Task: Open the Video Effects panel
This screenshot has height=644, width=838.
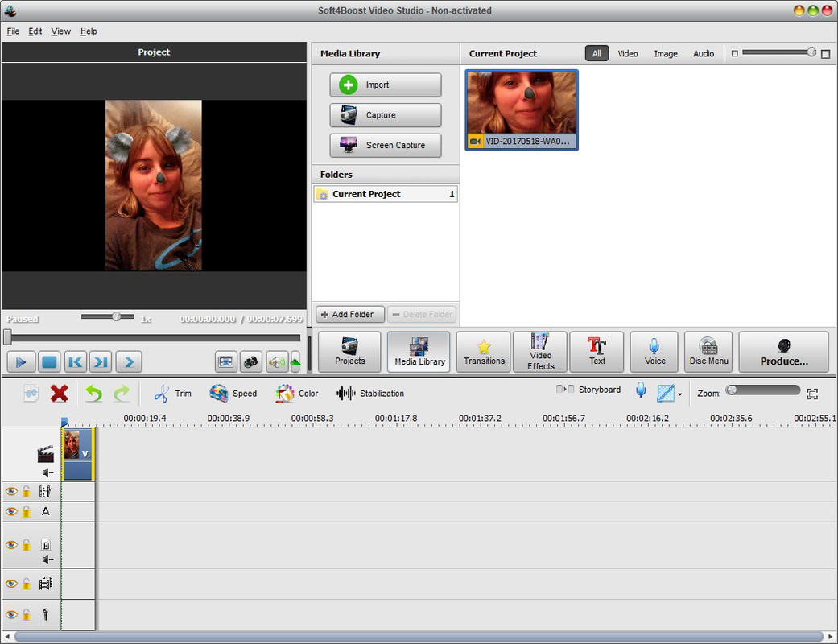Action: (540, 352)
